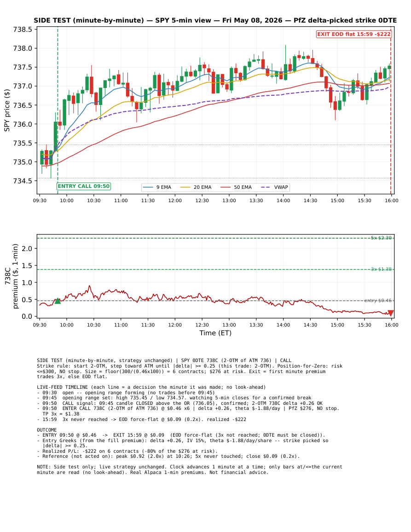The height and width of the screenshot is (532, 411).
Task: Click the '09:45 opening range set' timeline line
Action: click(x=174, y=398)
